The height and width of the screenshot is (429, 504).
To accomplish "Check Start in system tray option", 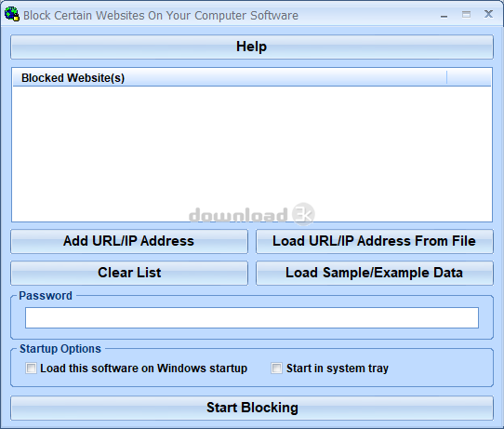I will pos(276,368).
